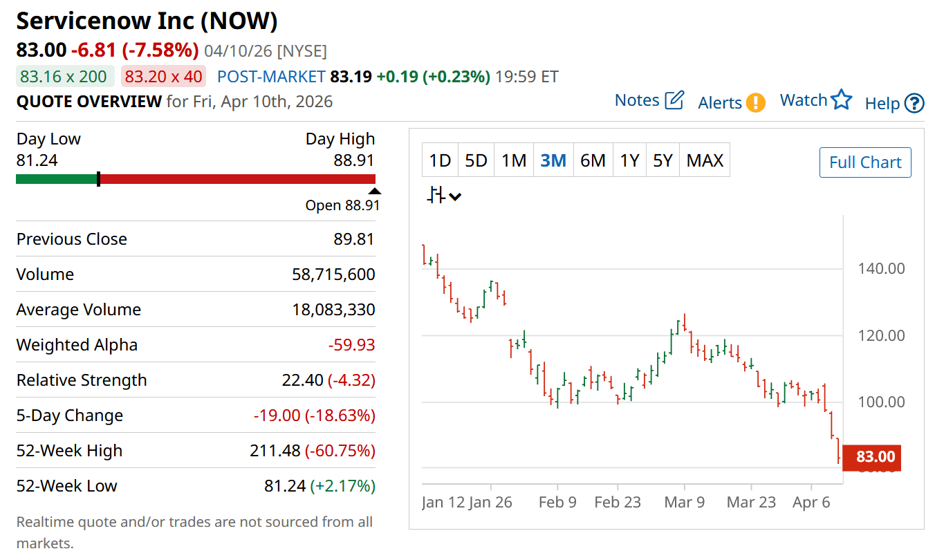Click the star icon next to Watch
This screenshot has width=935, height=560.
(842, 100)
